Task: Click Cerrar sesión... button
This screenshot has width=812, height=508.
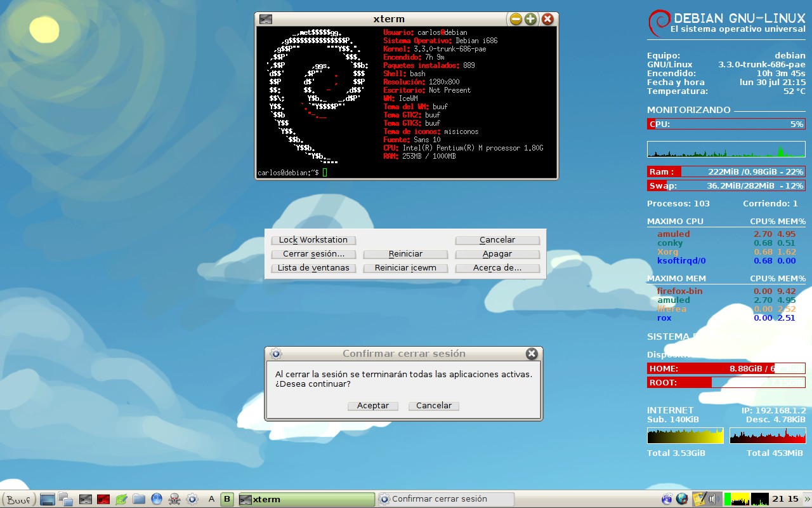Action: click(313, 254)
